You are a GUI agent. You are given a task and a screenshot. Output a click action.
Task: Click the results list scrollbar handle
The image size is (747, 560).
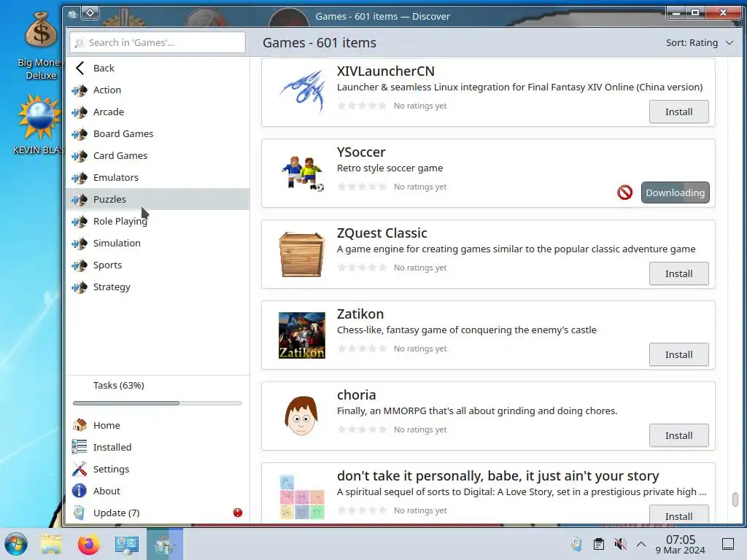(735, 499)
